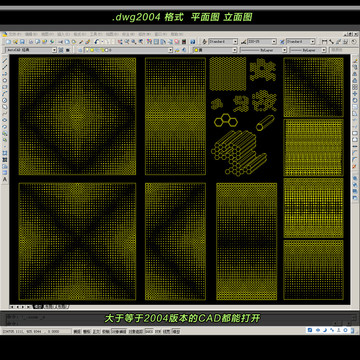The width and height of the screenshot is (360, 360).
Task: Choose the Spline tool from Draw toolbar
Action: (5, 114)
